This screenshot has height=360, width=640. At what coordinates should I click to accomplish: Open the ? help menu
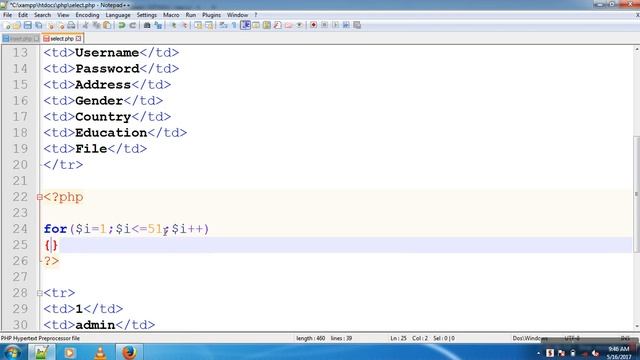tap(256, 15)
